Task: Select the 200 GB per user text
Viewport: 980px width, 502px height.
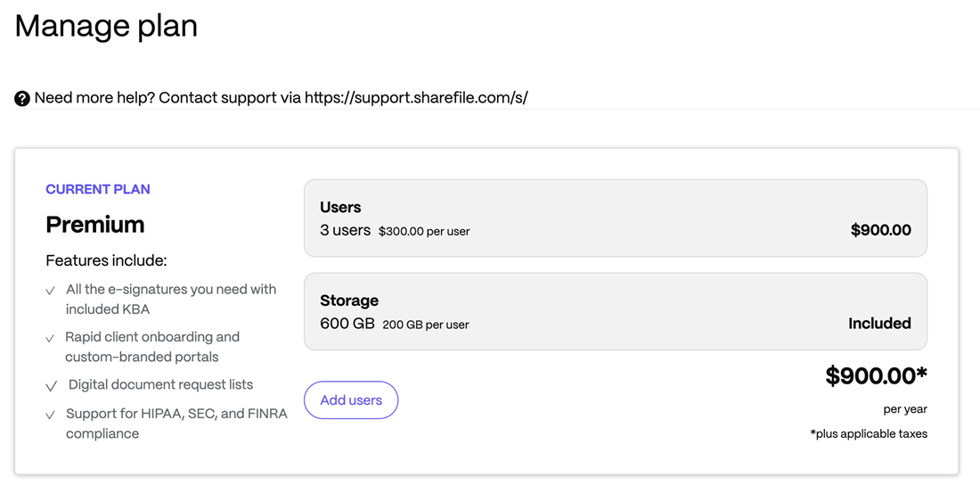Action: 426,325
